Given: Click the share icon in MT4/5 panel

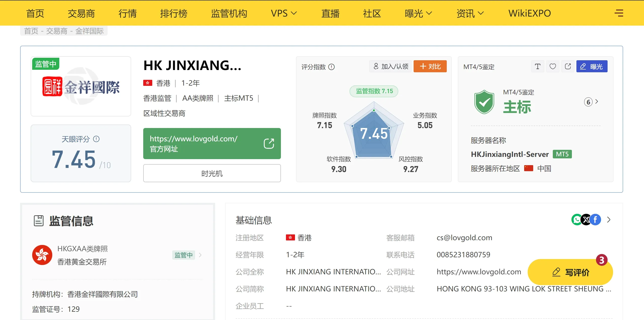Looking at the screenshot, I should tap(568, 66).
